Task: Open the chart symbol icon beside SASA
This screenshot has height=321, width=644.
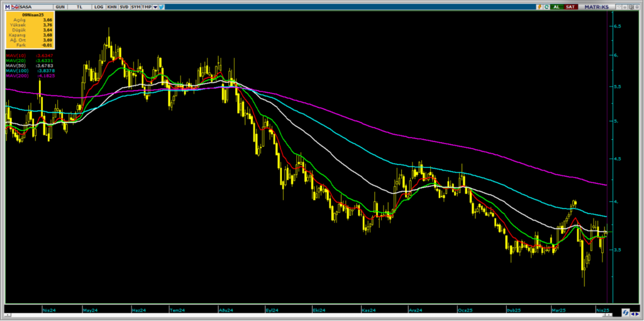Action: coord(14,6)
